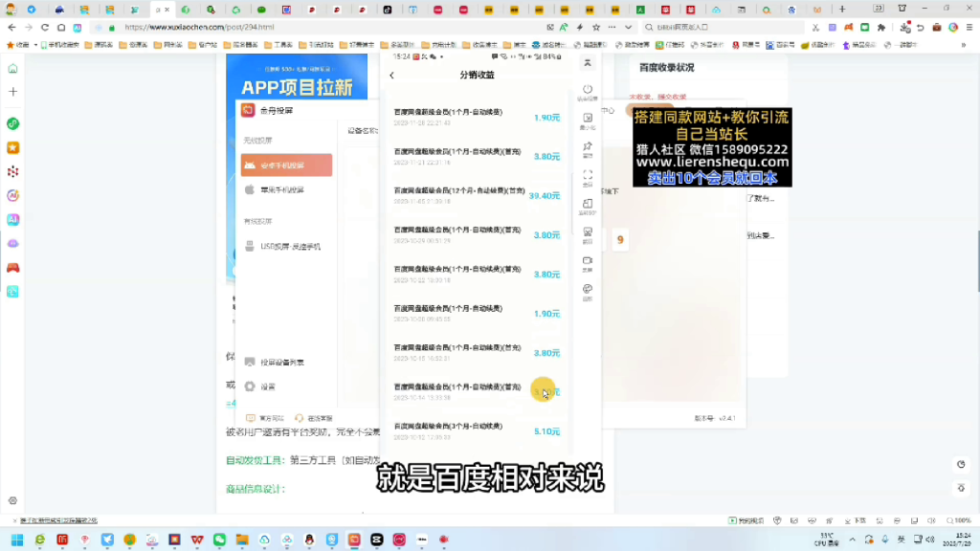980x551 pixels.
Task: Click the browser refresh icon
Action: click(44, 28)
